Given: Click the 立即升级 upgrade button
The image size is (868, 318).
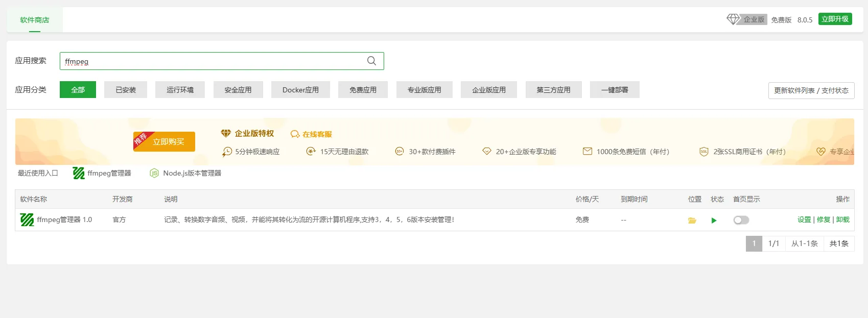Looking at the screenshot, I should coord(835,19).
